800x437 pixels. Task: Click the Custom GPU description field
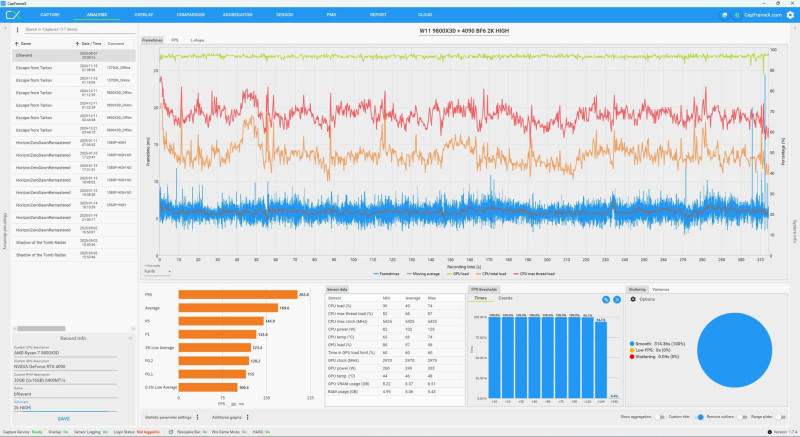(x=65, y=367)
